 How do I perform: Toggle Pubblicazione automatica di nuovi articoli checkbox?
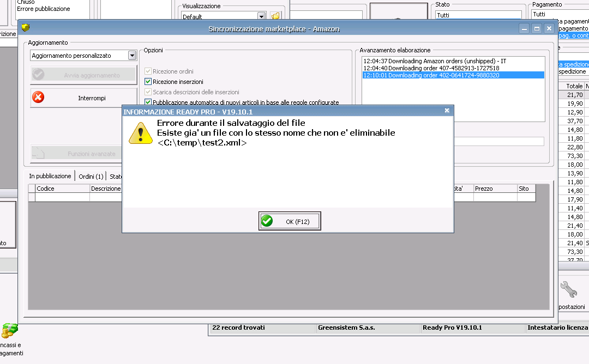[x=148, y=102]
